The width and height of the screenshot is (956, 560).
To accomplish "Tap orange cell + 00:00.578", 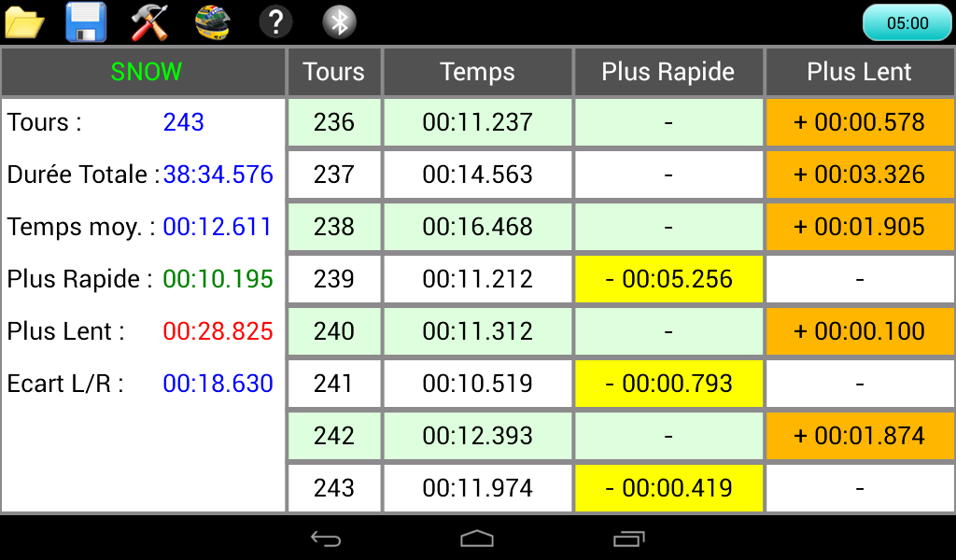I will 859,122.
